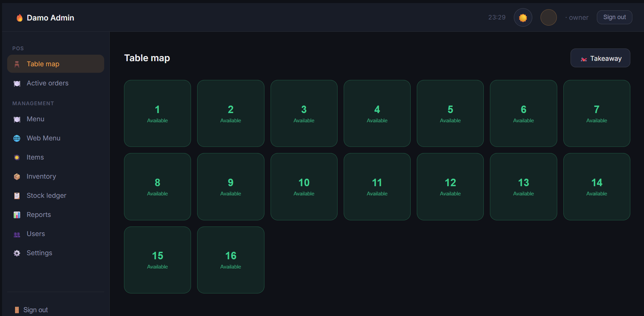
Task: Open the round user avatar in header
Action: click(x=548, y=17)
